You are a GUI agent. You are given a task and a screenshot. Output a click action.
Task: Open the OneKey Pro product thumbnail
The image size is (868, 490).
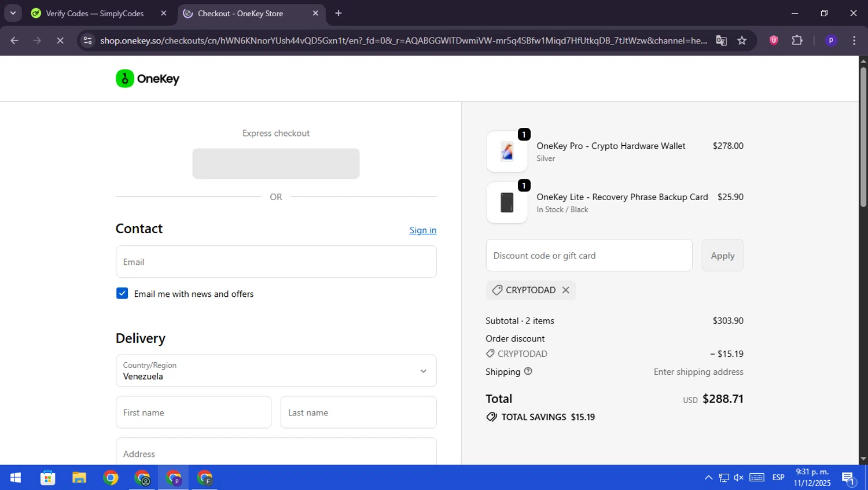(507, 152)
